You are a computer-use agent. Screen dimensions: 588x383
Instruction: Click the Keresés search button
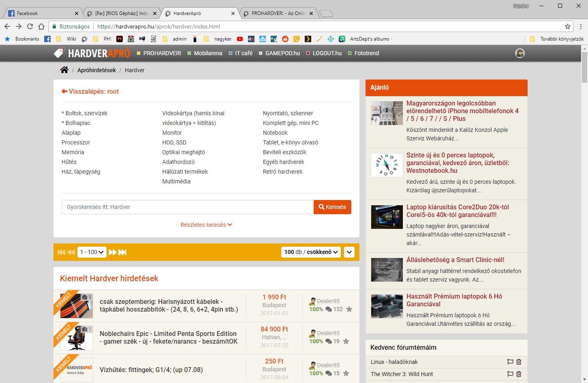[x=332, y=207]
